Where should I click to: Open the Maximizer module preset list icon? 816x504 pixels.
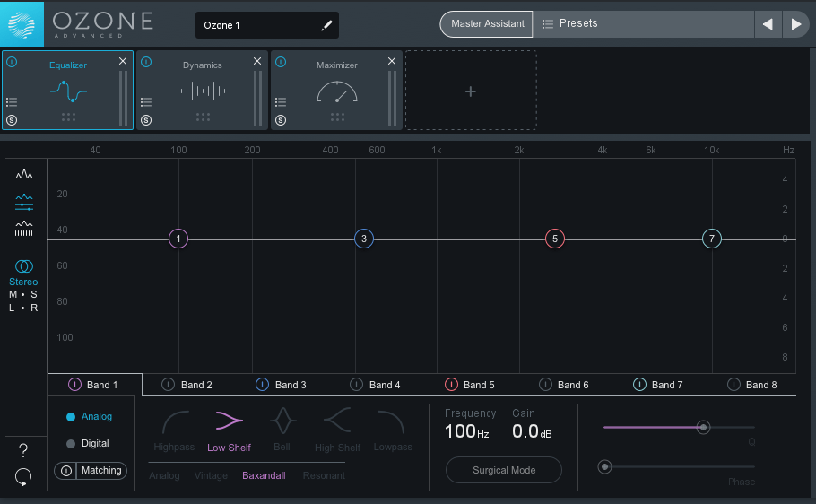click(281, 102)
